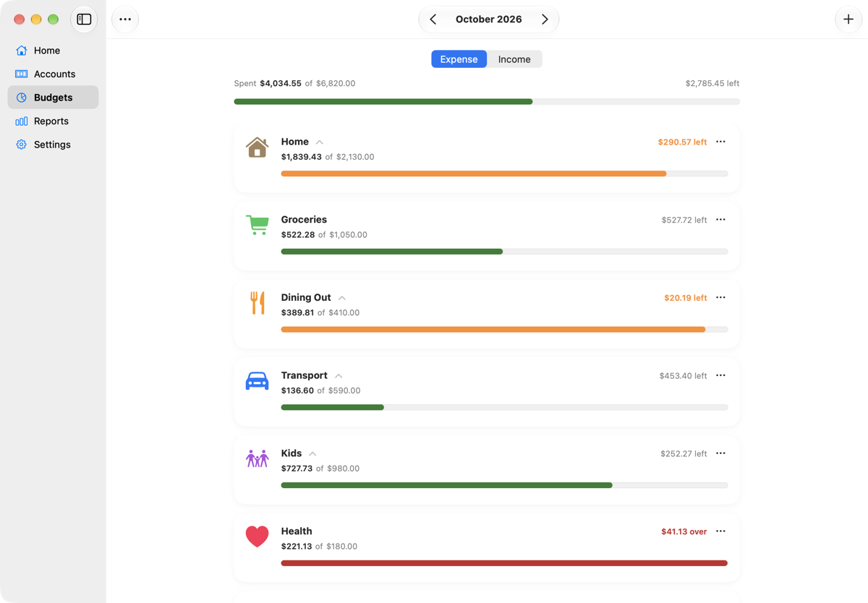
Task: Click the overall spent progress bar
Action: [487, 102]
